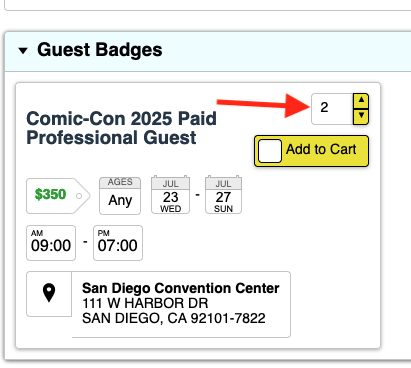Viewport: 411px width, 368px height.
Task: Click the map pin location icon
Action: point(49,294)
